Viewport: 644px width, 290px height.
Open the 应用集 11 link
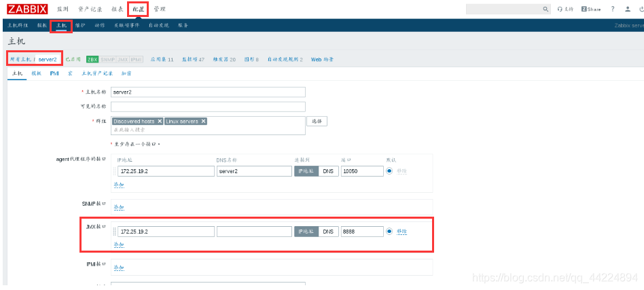[x=162, y=59]
